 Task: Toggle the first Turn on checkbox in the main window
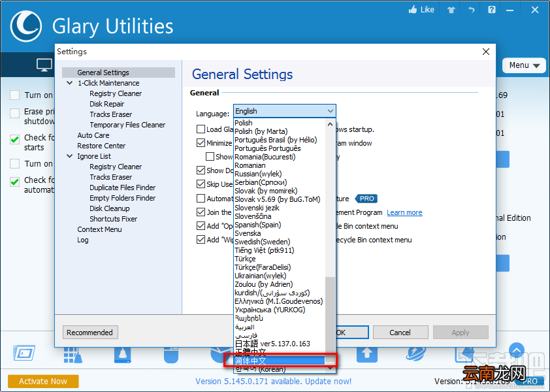click(x=14, y=95)
